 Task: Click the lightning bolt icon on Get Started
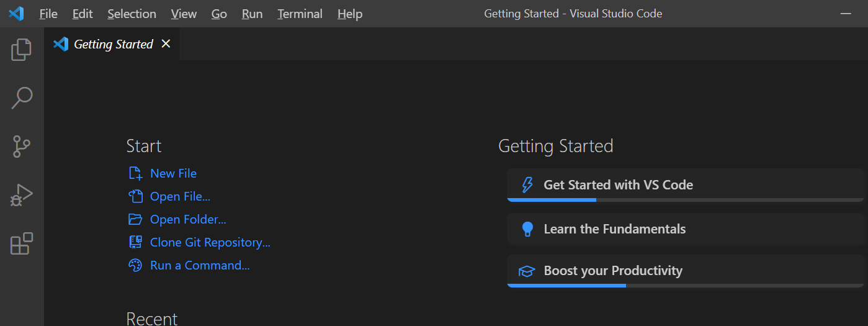pyautogui.click(x=527, y=185)
